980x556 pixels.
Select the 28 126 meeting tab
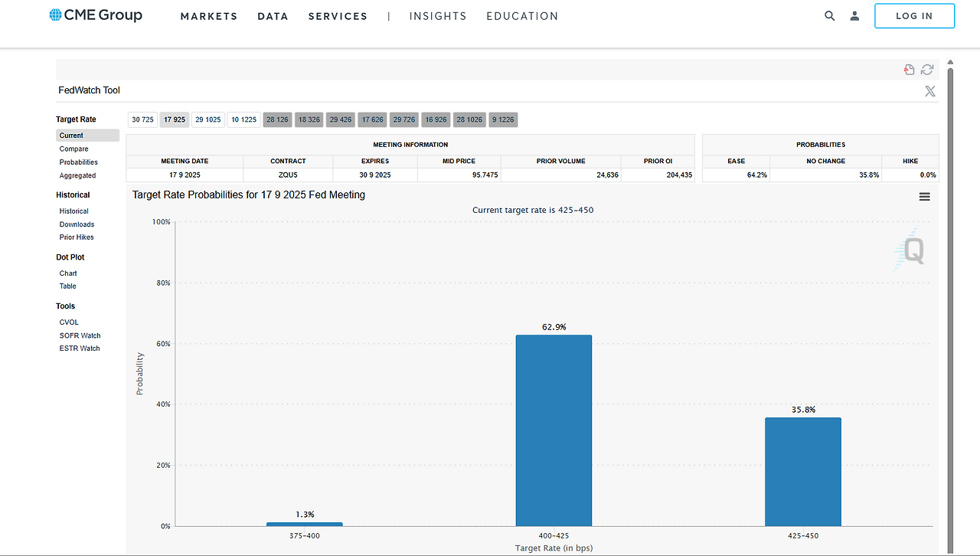click(x=277, y=119)
